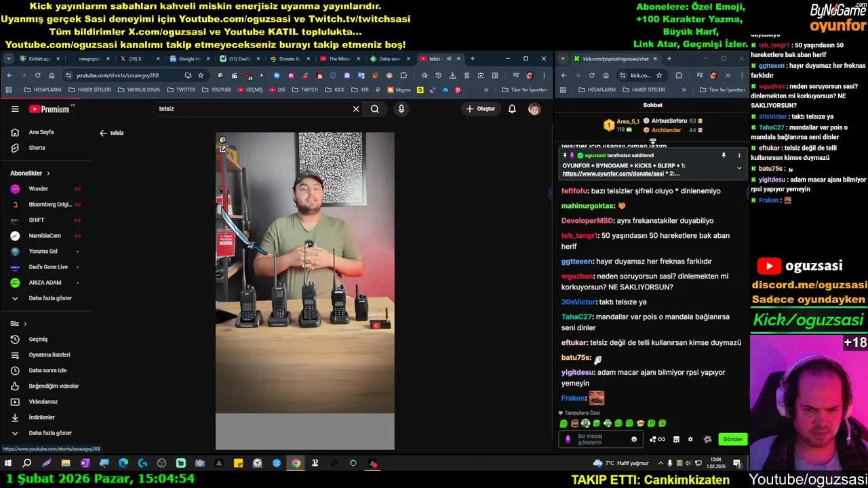The height and width of the screenshot is (488, 868).
Task: Open Kick chat settings gear
Action: (690, 439)
